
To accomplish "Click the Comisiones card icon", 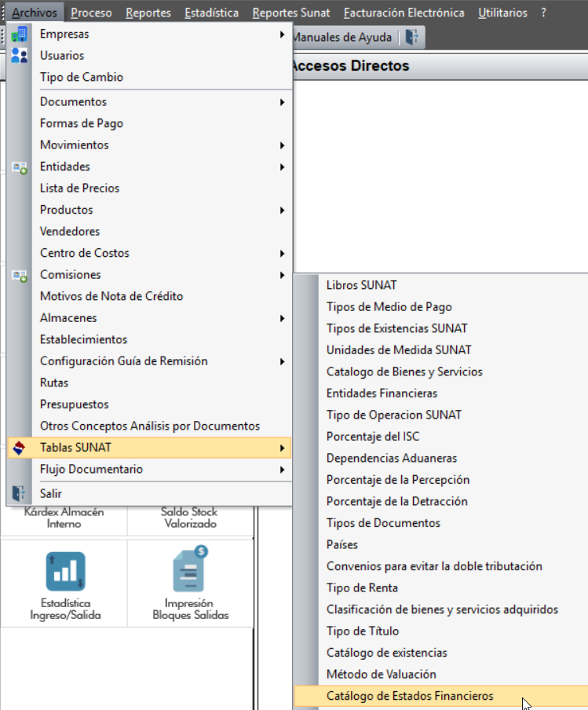I will click(x=20, y=276).
